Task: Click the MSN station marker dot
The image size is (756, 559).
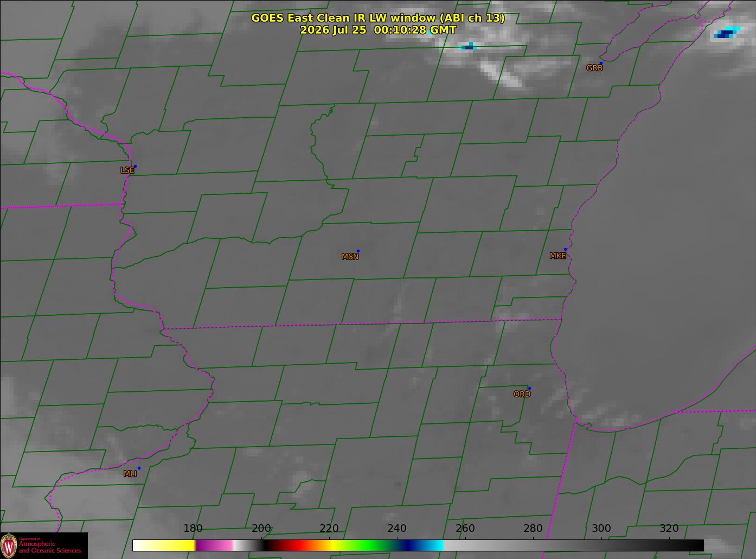Action: [x=358, y=251]
